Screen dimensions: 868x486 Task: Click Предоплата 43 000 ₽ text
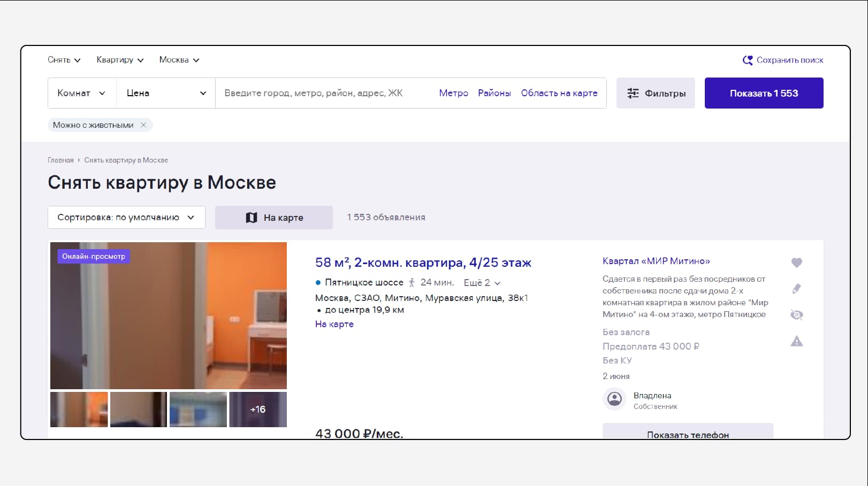(651, 346)
